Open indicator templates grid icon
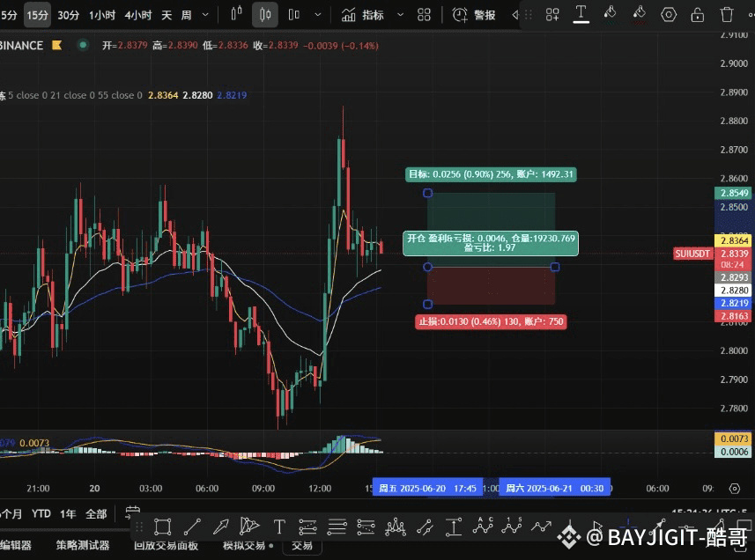 click(424, 15)
